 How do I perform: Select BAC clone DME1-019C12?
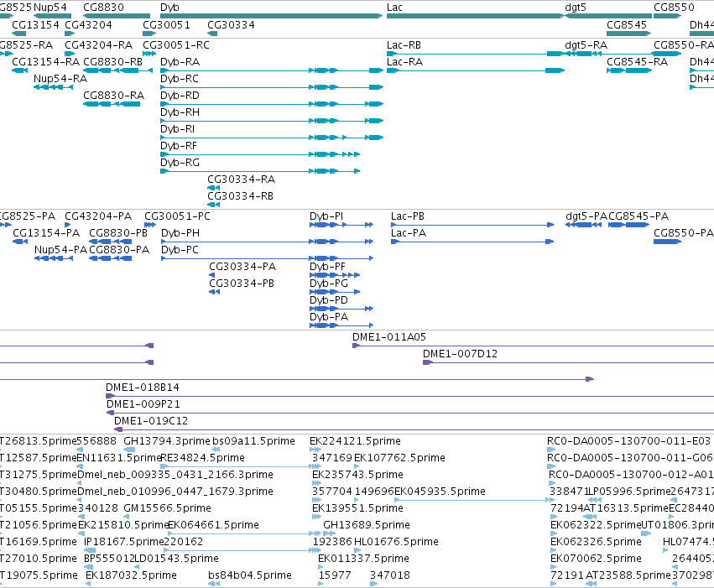pyautogui.click(x=151, y=421)
